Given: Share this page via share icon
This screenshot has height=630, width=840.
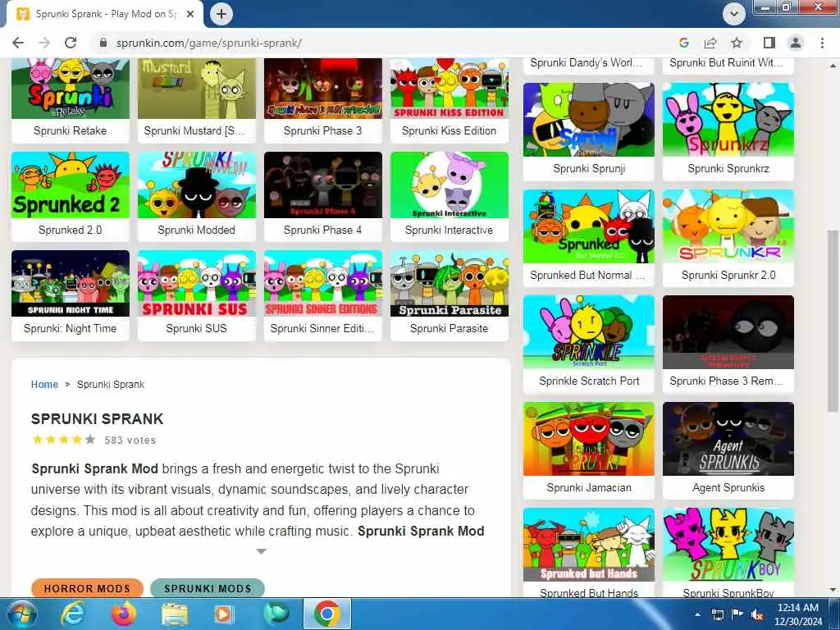Looking at the screenshot, I should pyautogui.click(x=710, y=43).
